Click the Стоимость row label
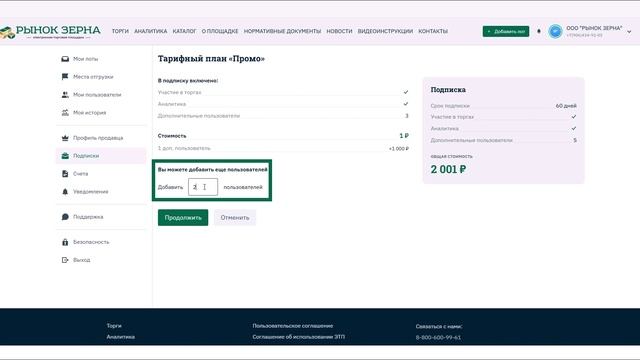 [x=172, y=136]
